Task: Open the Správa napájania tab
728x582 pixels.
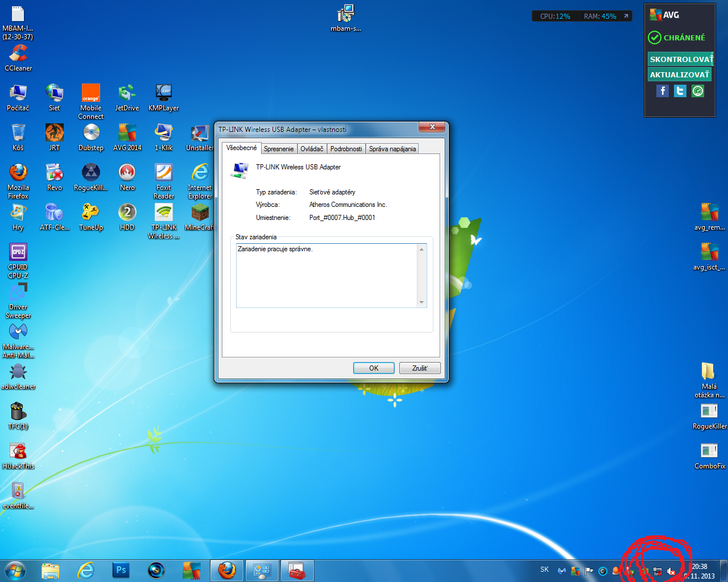Action: (x=392, y=149)
